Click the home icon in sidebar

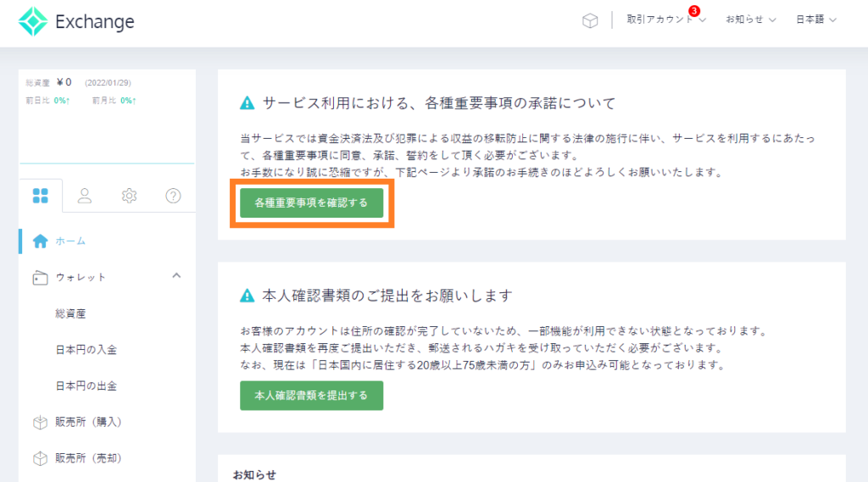click(40, 241)
